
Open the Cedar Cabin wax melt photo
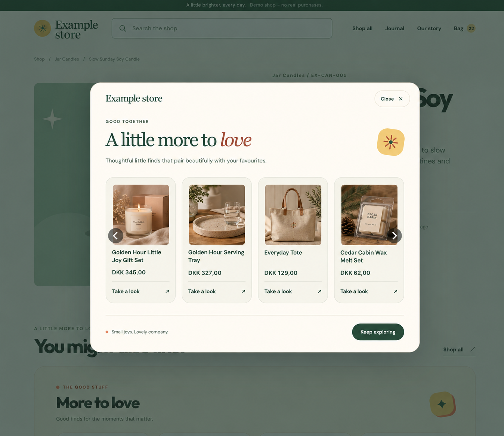(x=369, y=215)
